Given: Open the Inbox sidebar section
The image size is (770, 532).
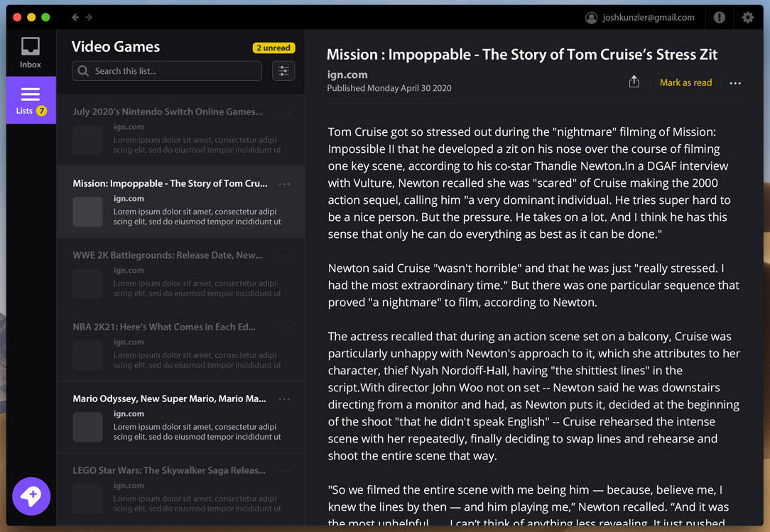Looking at the screenshot, I should (31, 53).
